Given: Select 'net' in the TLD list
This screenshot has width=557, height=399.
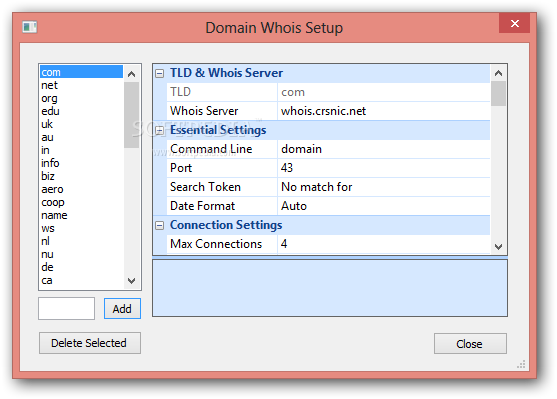Looking at the screenshot, I should (x=81, y=85).
